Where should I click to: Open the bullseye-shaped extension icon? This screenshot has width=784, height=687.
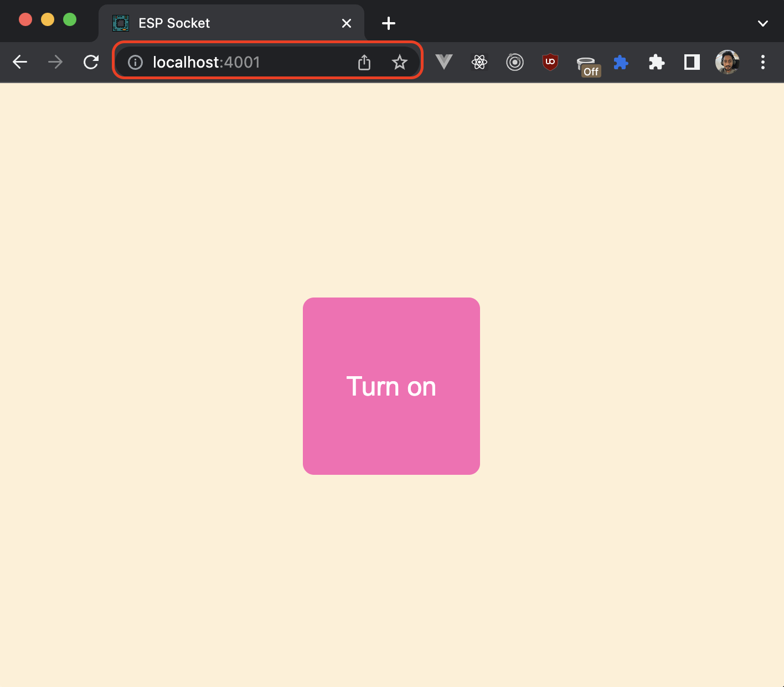click(x=514, y=62)
